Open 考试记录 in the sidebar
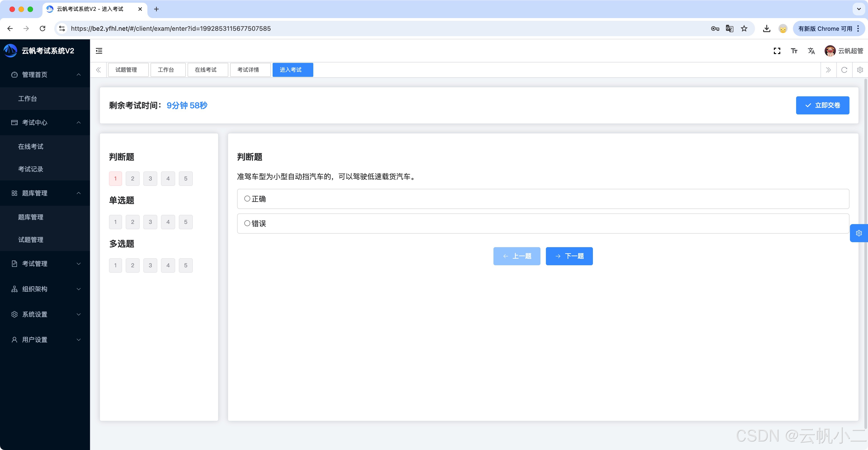The width and height of the screenshot is (868, 450). 31,169
